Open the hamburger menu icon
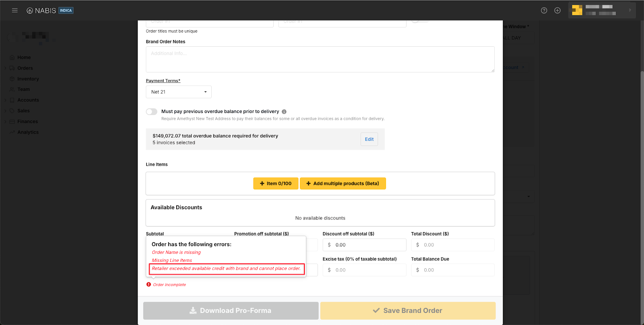644x325 pixels. pos(15,10)
